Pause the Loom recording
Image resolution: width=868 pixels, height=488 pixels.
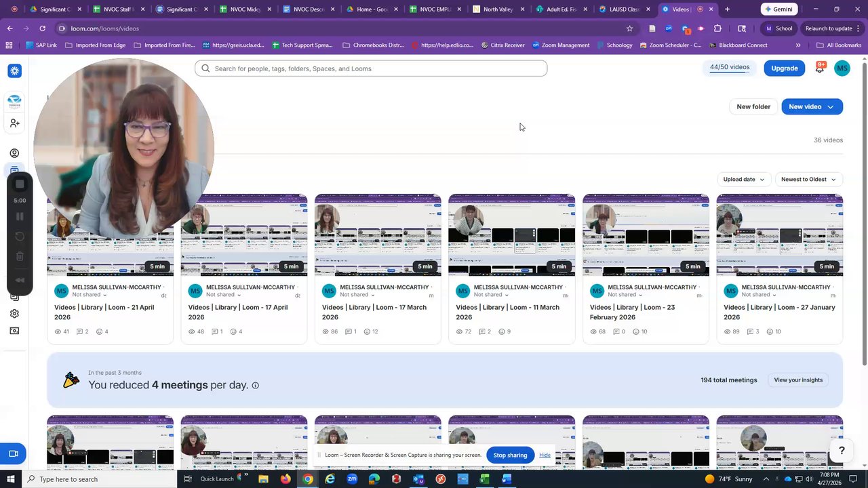pyautogui.click(x=20, y=216)
